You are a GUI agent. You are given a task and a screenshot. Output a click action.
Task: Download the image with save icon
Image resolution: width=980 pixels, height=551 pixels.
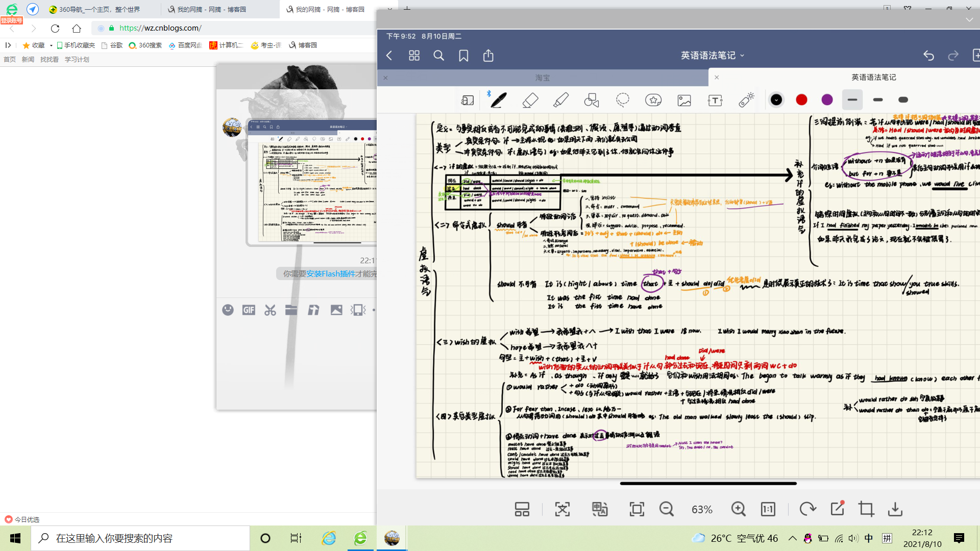pos(895,509)
